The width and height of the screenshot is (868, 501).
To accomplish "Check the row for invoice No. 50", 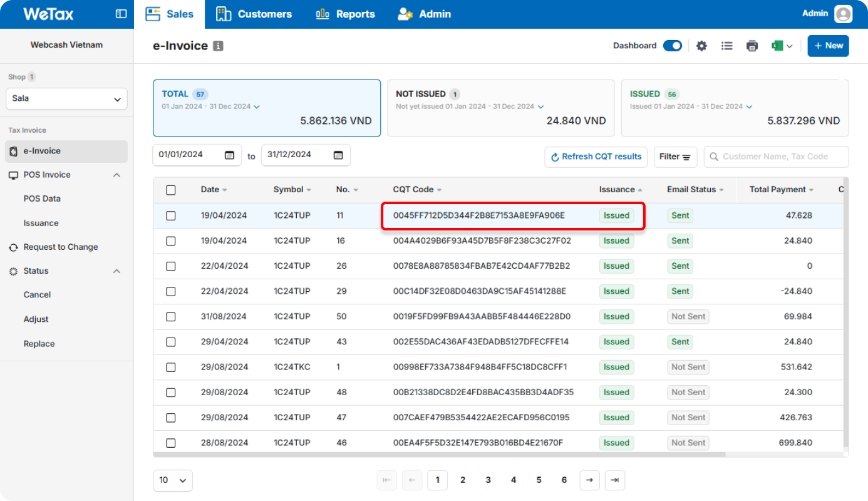I will pyautogui.click(x=171, y=317).
